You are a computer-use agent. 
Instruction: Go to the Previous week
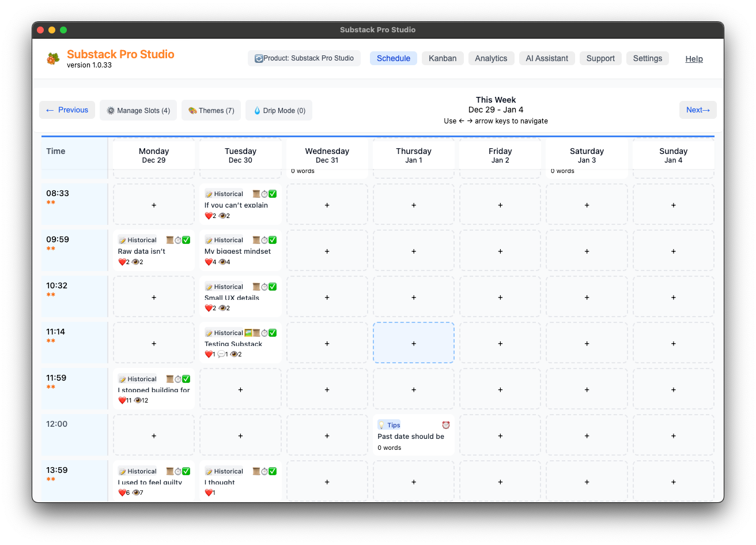point(67,110)
